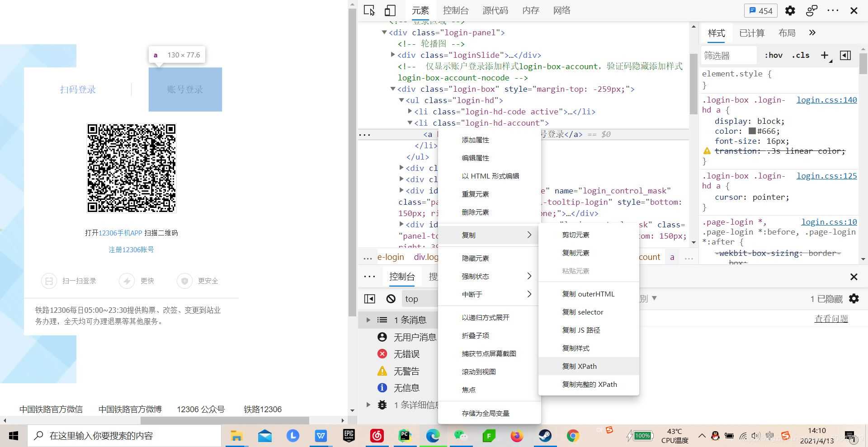Clear the console with the prohibition icon
This screenshot has height=447, width=868.
[389, 298]
